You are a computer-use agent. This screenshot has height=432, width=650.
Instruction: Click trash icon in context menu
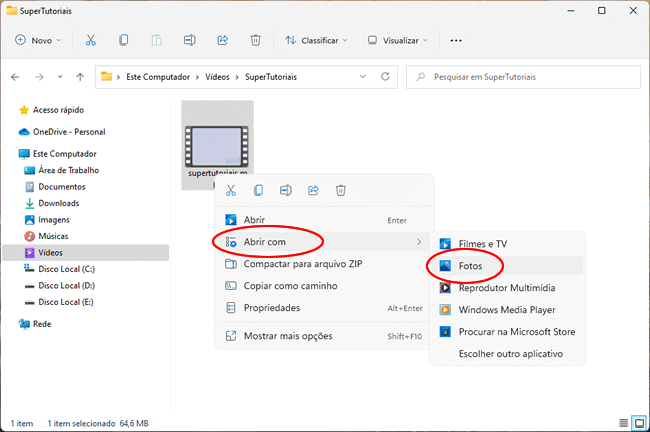340,190
